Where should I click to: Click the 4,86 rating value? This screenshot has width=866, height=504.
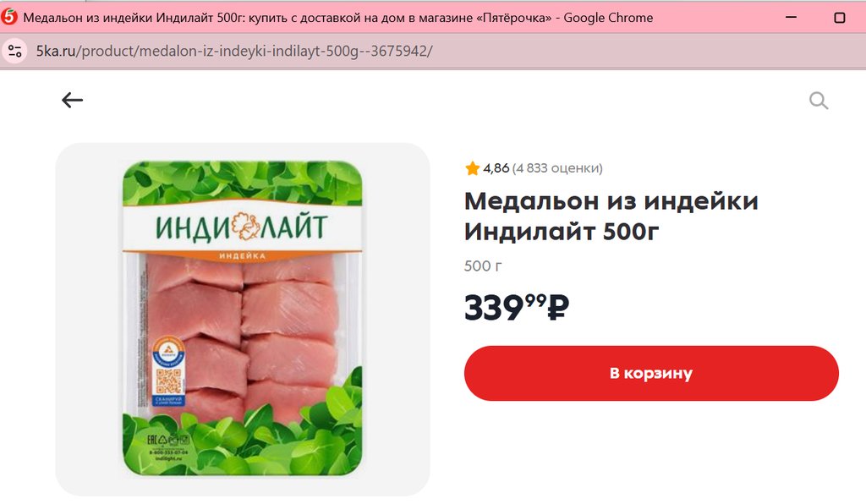(x=496, y=167)
